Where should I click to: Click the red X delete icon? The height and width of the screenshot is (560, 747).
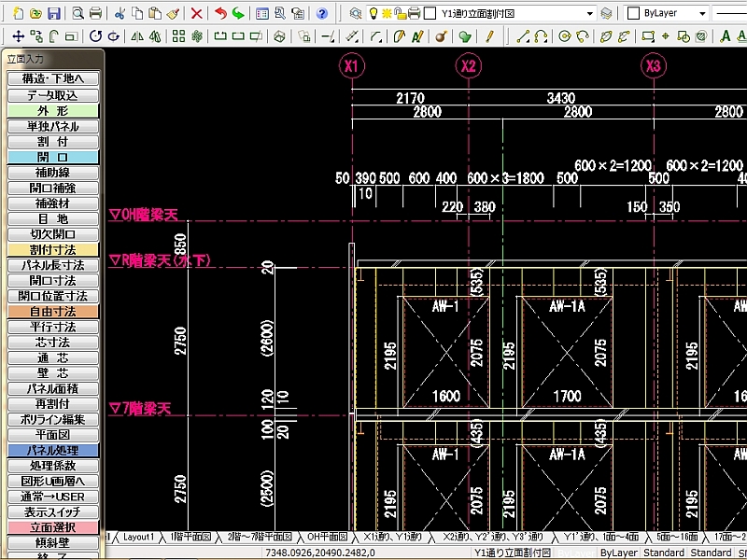196,13
